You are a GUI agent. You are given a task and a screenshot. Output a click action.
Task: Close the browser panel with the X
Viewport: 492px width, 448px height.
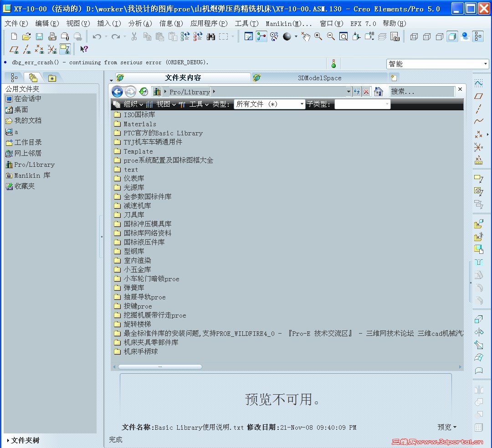click(x=460, y=89)
